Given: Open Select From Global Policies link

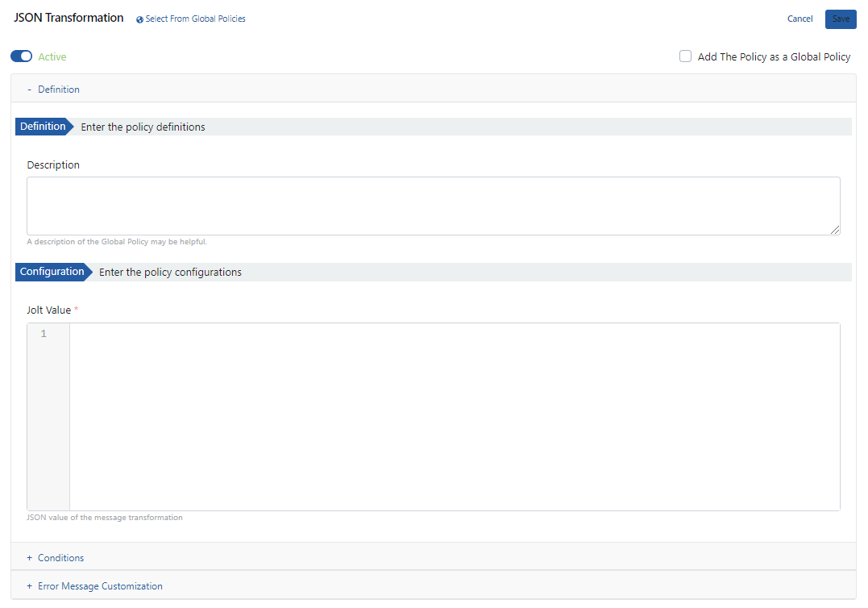Looking at the screenshot, I should click(x=196, y=19).
